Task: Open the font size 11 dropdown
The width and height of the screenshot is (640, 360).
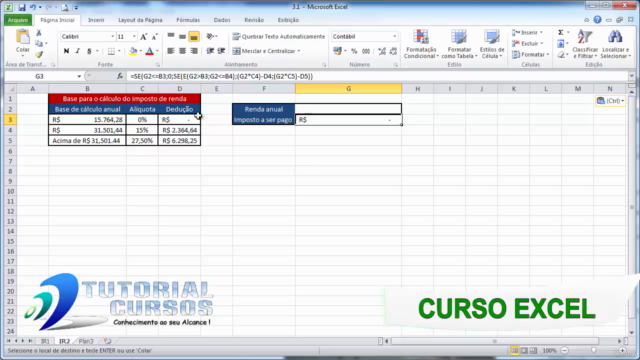Action: (x=134, y=37)
